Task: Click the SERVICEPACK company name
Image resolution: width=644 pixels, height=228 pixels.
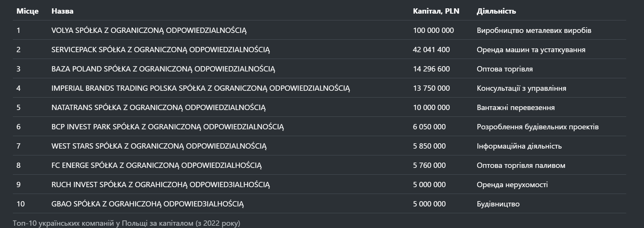Action: 161,50
